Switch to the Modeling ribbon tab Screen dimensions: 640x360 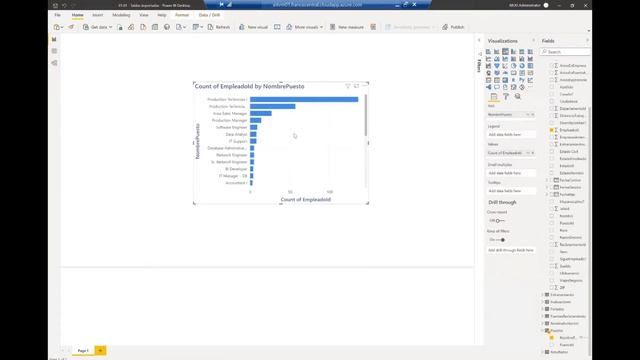pyautogui.click(x=121, y=15)
